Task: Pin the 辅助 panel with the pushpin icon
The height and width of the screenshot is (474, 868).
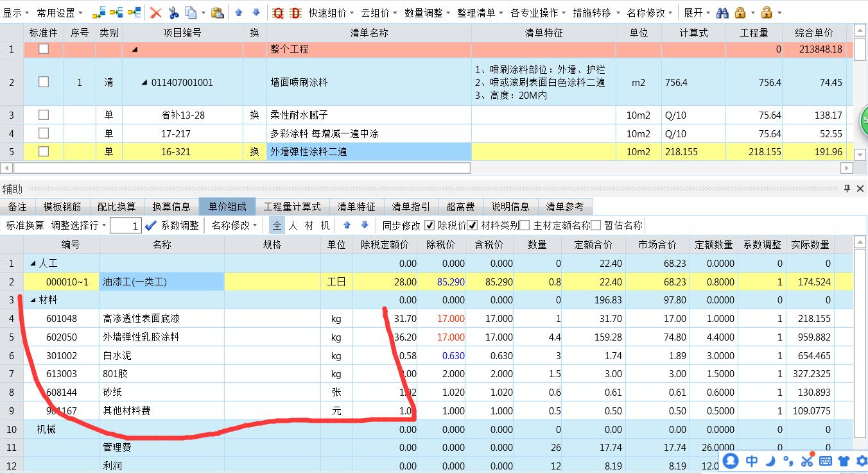Action: (847, 188)
